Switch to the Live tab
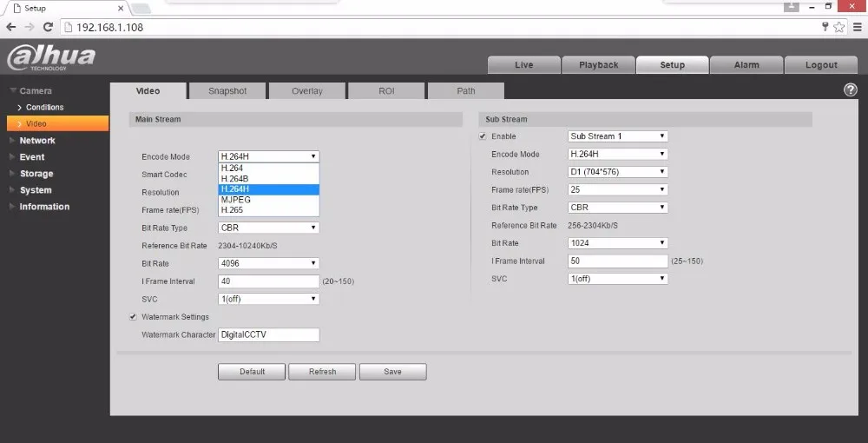 coord(523,65)
